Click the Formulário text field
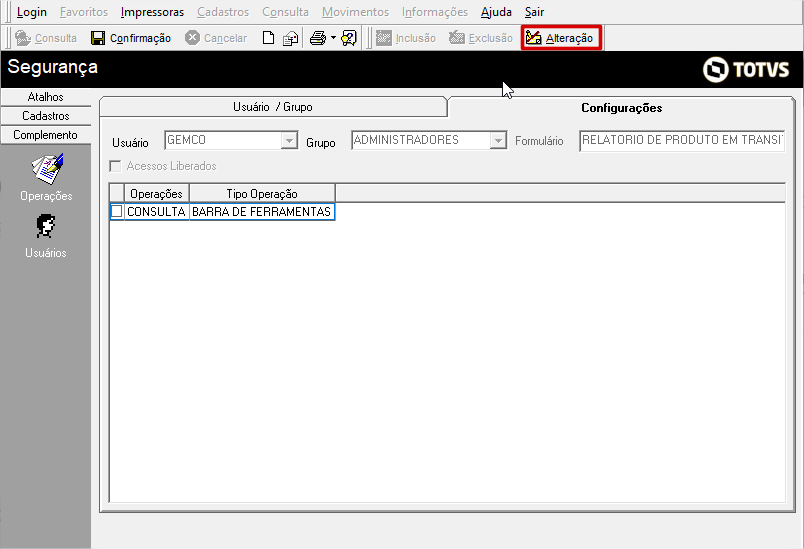Screen dimensions: 804x549 coord(682,140)
